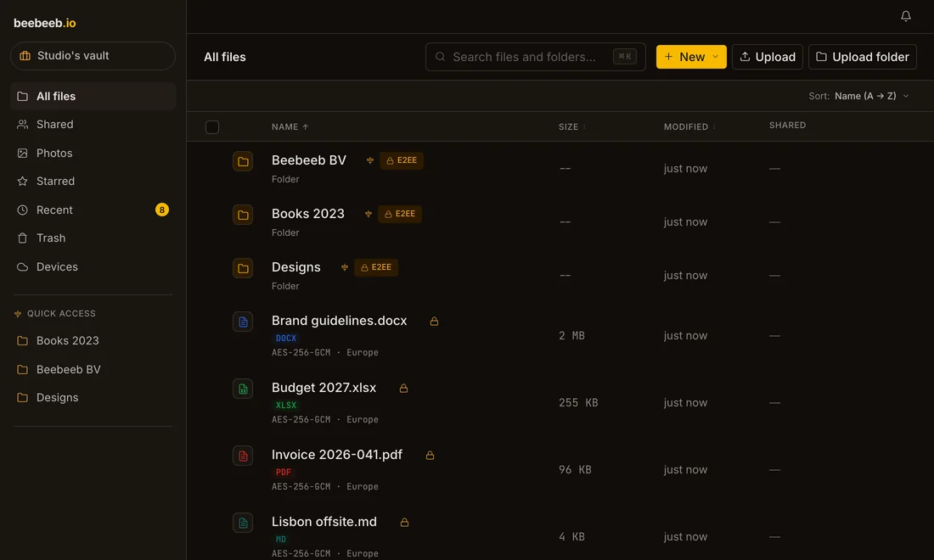This screenshot has width=934, height=560.
Task: Open the Studio's vault switcher
Action: (x=93, y=56)
